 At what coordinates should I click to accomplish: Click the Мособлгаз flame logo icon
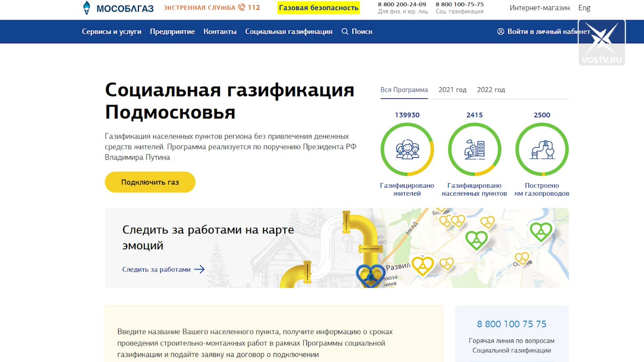coord(87,7)
